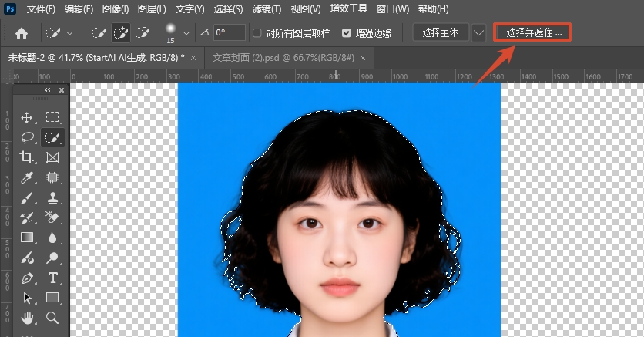Open the 图层(L) menu
Viewport: 644px width, 337px height.
pyautogui.click(x=152, y=8)
